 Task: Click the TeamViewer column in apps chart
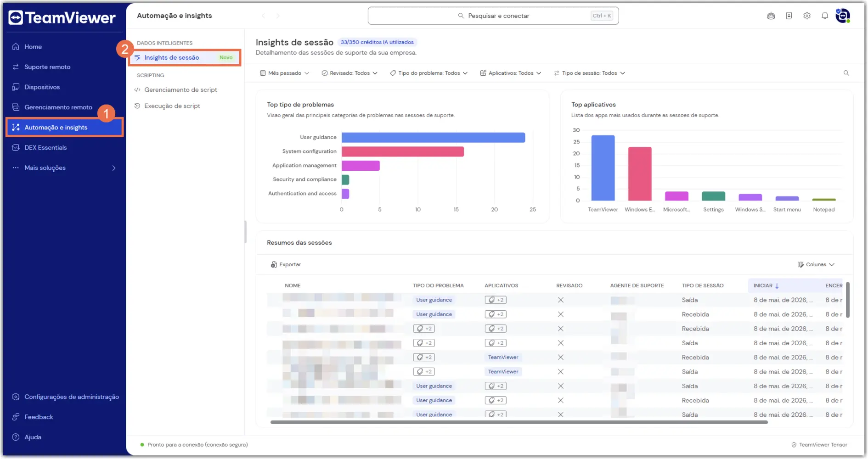click(603, 168)
